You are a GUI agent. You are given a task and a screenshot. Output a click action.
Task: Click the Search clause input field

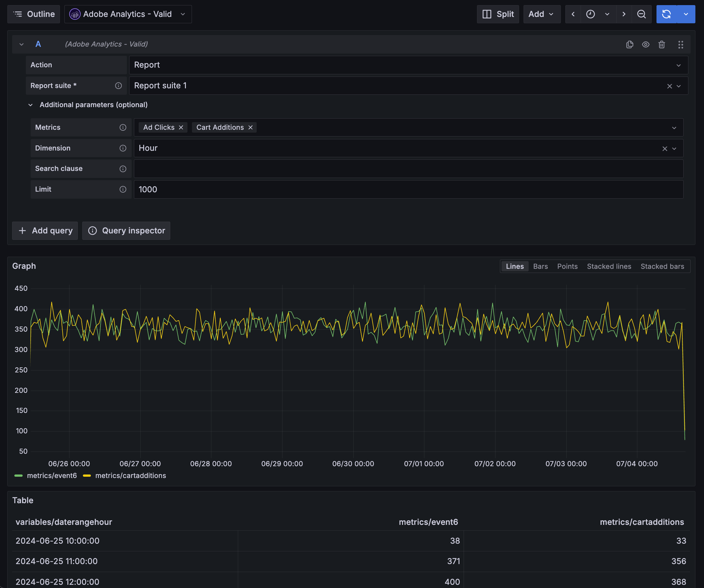[408, 169]
